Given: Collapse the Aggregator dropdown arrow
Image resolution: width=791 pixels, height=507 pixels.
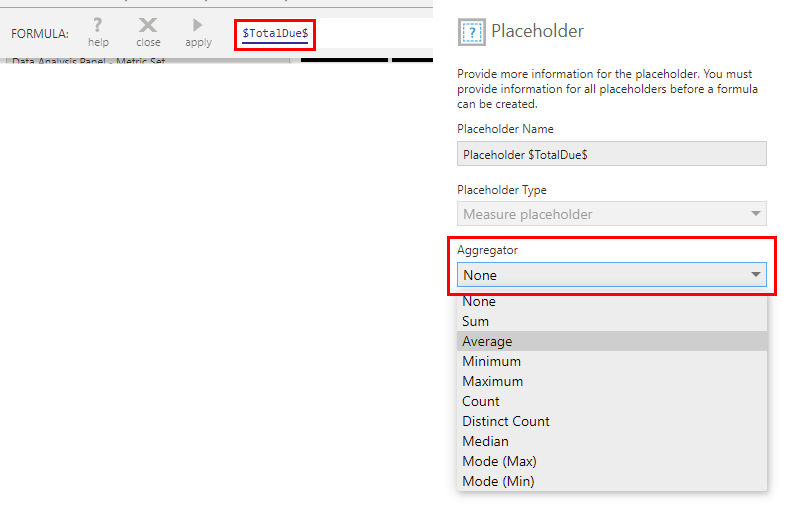Looking at the screenshot, I should click(x=755, y=274).
